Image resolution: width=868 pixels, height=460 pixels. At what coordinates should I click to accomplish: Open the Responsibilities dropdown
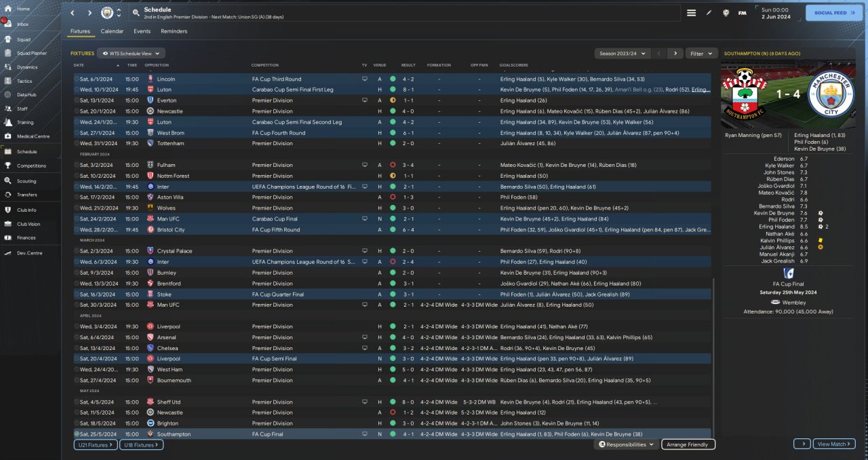(626, 444)
